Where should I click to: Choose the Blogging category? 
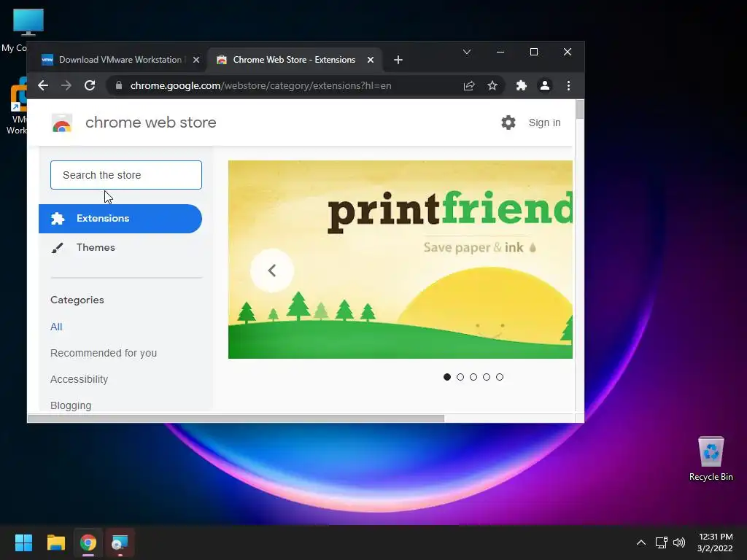(x=71, y=405)
